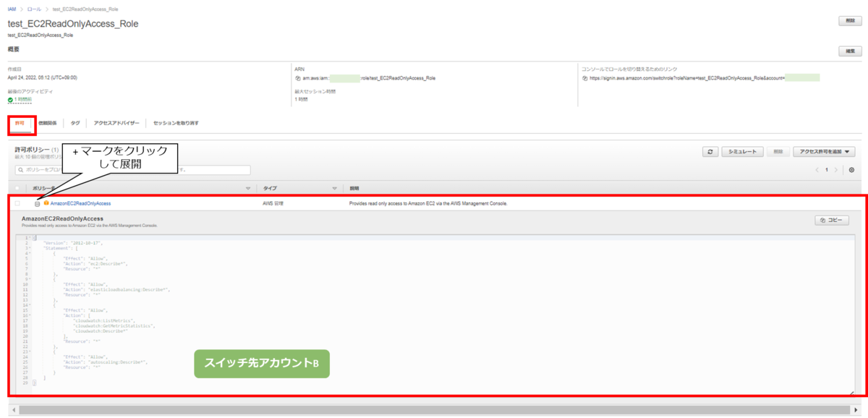Viewport: 868px width, 418px height.
Task: Open the セッションを取り消す tab
Action: point(176,123)
